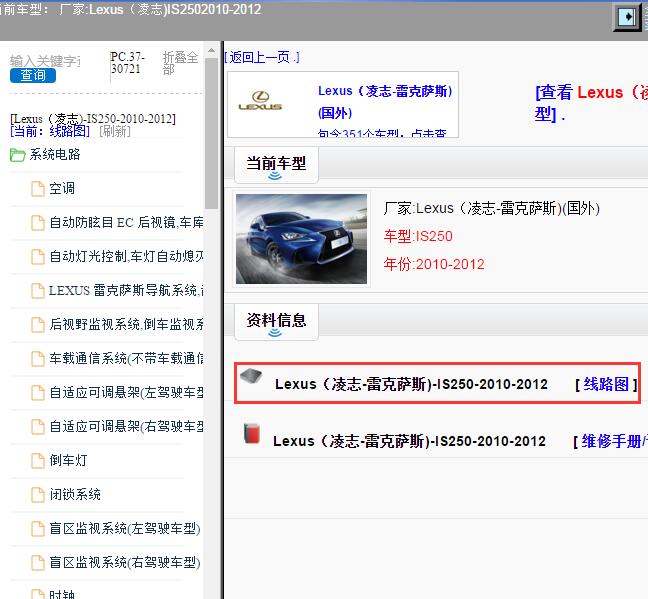Select the 资料信息 tab
The height and width of the screenshot is (599, 648).
[276, 322]
